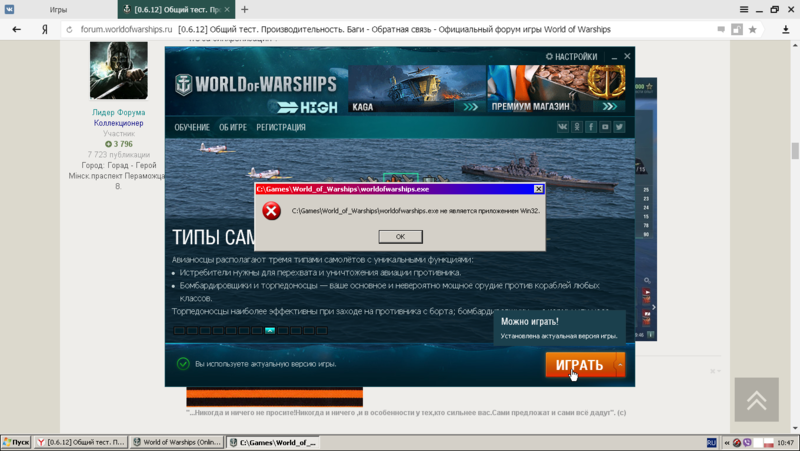
Task: Click the KAGA banner arrows
Action: (470, 107)
